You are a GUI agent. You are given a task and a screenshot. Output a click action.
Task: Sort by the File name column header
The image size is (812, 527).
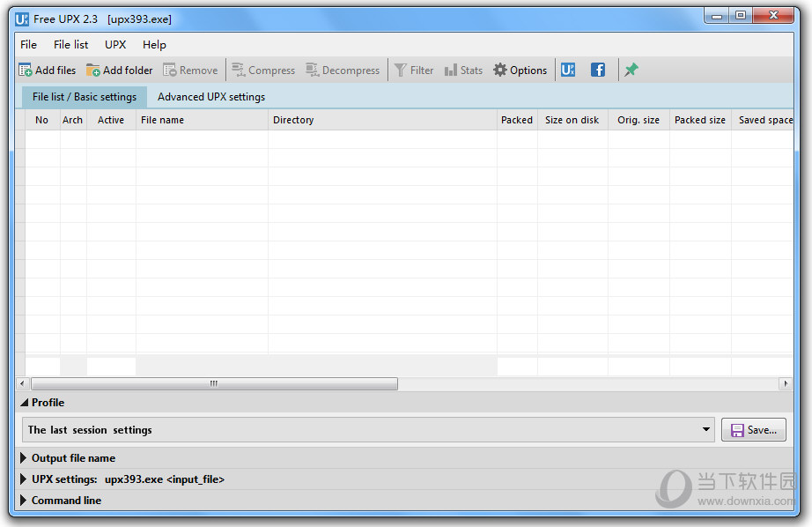click(x=202, y=120)
